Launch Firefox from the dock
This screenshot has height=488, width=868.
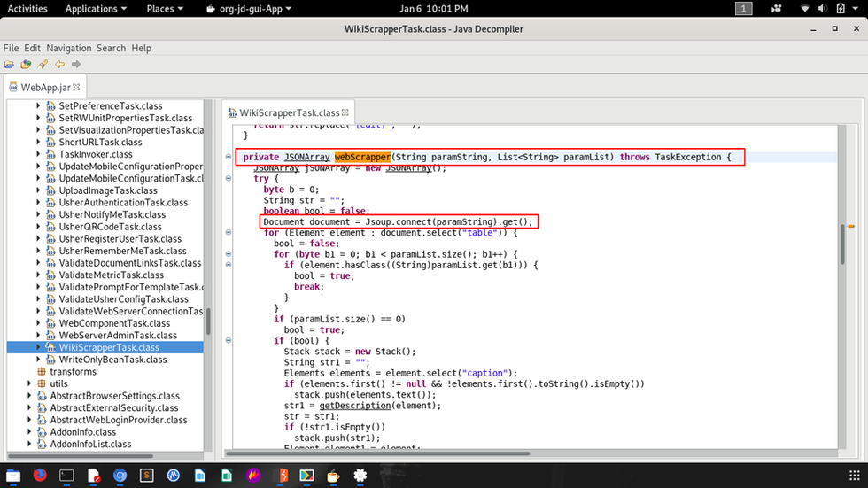click(x=40, y=476)
